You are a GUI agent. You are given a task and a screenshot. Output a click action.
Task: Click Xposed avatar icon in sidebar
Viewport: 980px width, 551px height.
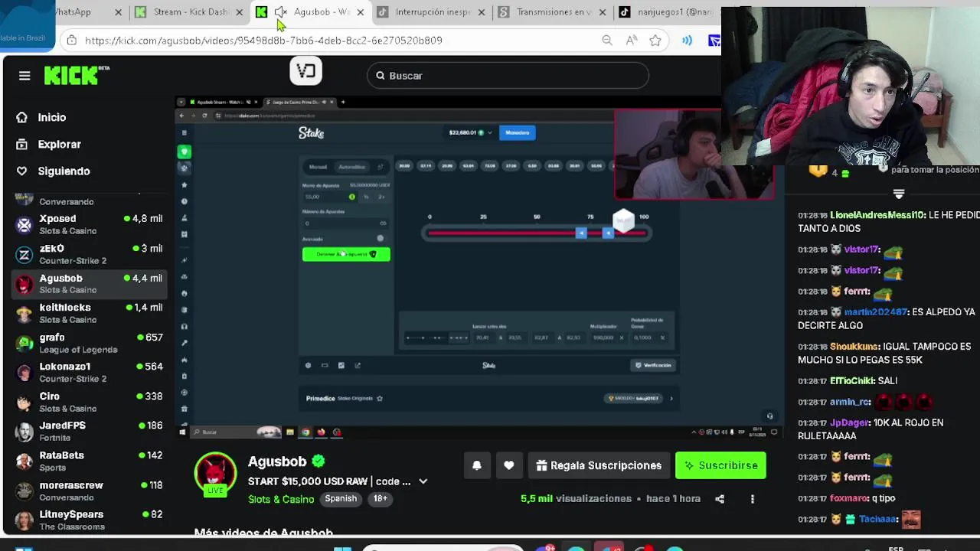pos(24,224)
